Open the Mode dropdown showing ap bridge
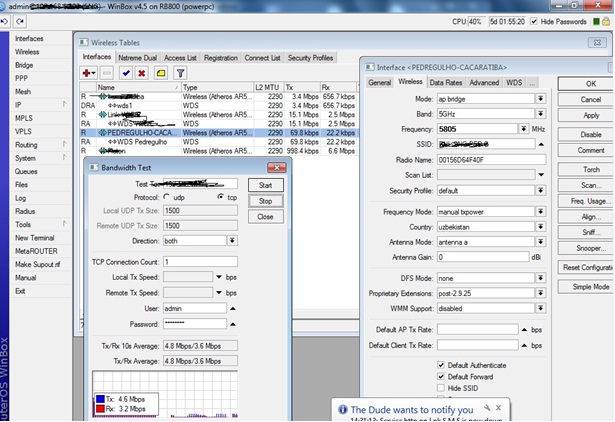 click(x=540, y=99)
